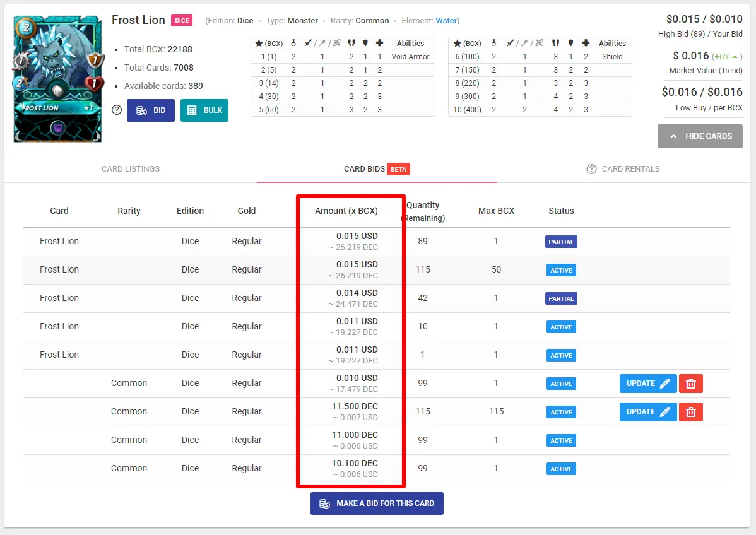Viewport: 756px width, 535px height.
Task: Click MAKE A BID FOR THIS CARD
Action: pyautogui.click(x=377, y=503)
